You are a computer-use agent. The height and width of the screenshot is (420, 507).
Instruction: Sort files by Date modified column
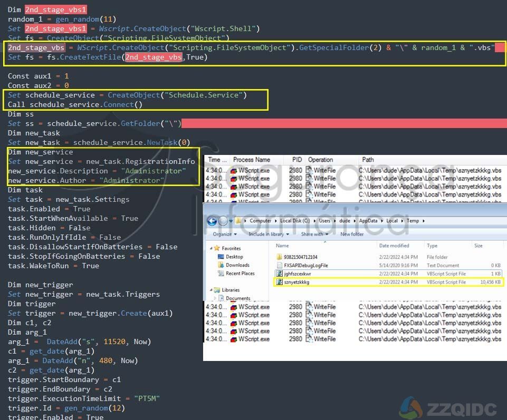tap(394, 246)
